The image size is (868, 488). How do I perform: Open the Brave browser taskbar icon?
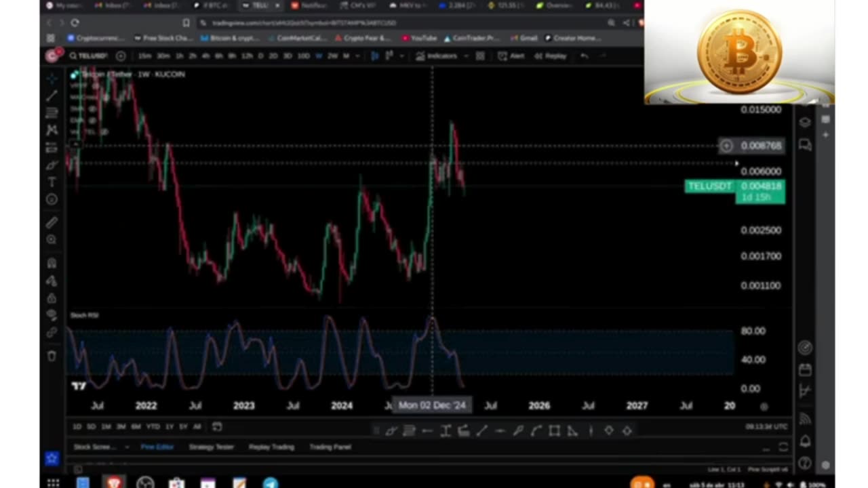113,483
